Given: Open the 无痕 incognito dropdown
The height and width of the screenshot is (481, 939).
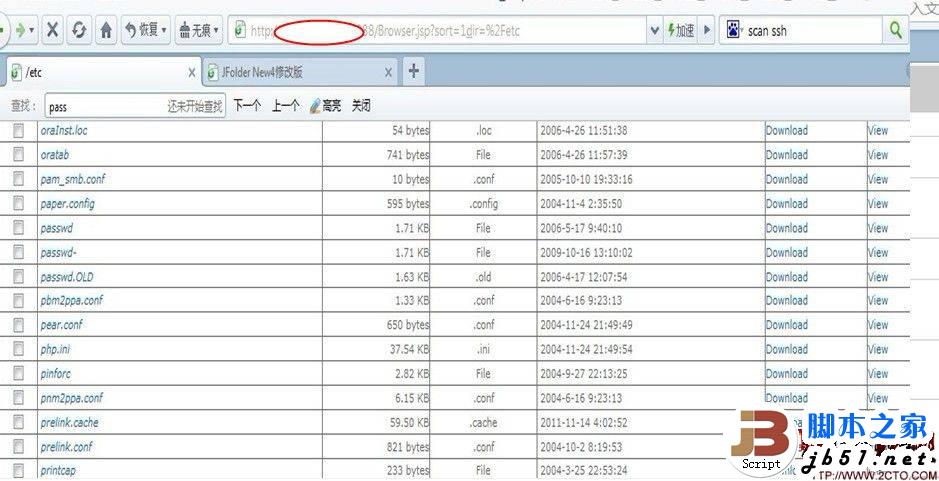Looking at the screenshot, I should click(x=199, y=31).
